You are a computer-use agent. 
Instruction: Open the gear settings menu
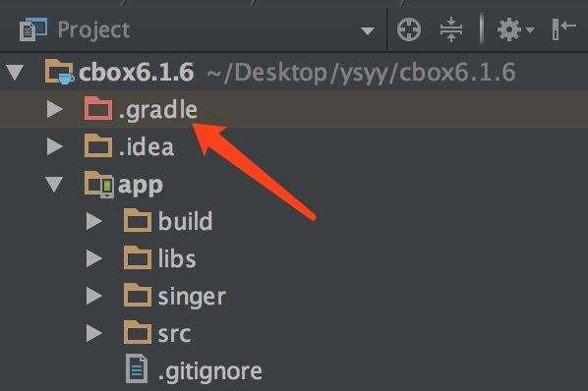click(x=515, y=29)
